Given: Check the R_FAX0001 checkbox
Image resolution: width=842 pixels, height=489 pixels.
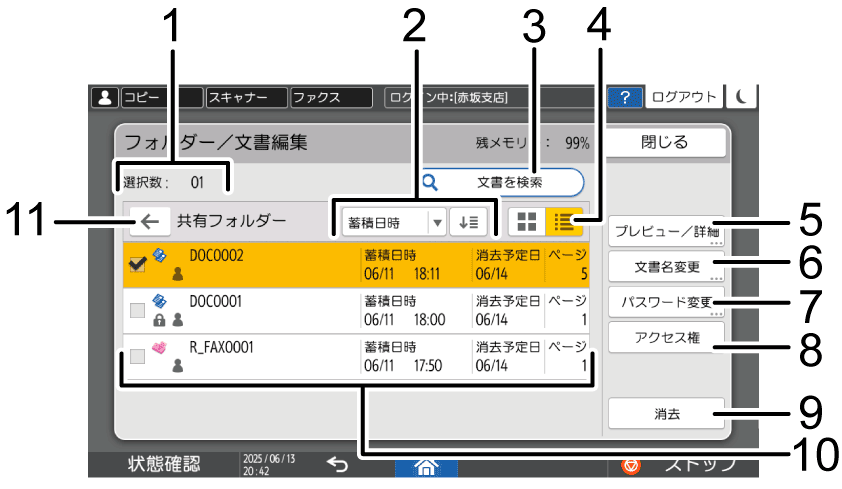Looking at the screenshot, I should (137, 356).
